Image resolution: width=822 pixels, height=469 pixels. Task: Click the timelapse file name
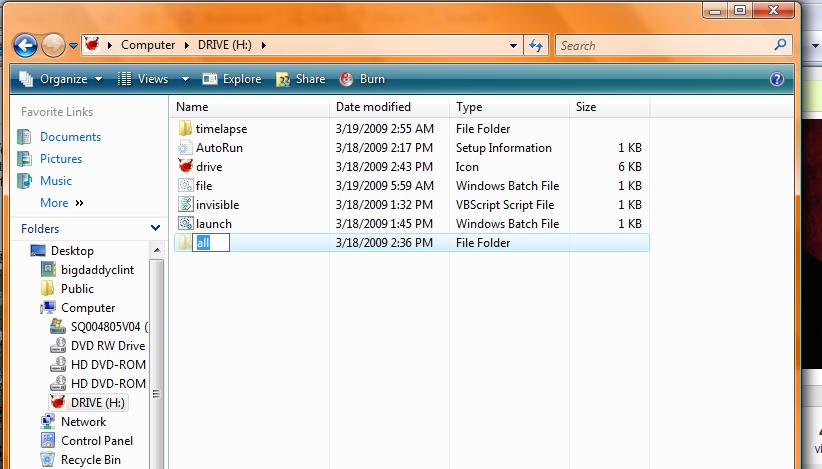[221, 129]
